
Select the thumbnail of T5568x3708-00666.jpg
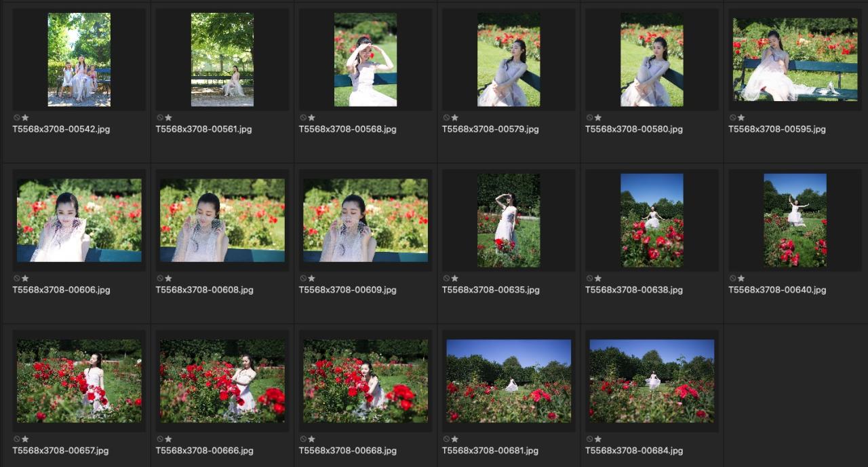222,381
